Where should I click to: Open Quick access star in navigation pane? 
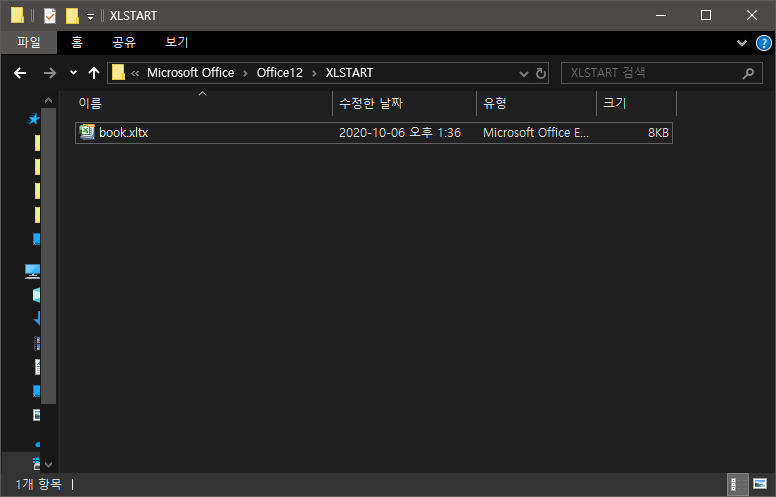point(33,119)
